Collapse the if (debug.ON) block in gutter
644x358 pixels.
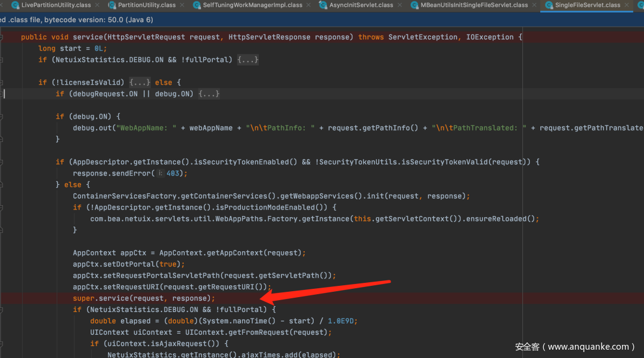pos(3,116)
